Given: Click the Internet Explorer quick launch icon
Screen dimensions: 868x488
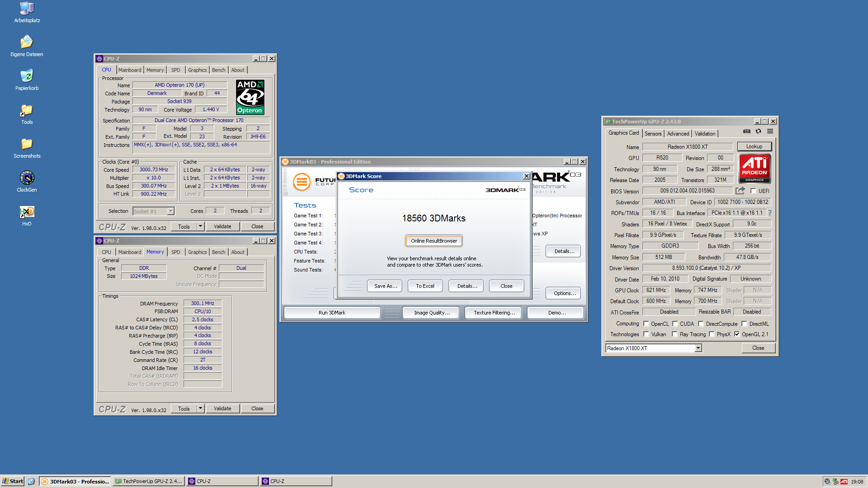Looking at the screenshot, I should pyautogui.click(x=31, y=481).
